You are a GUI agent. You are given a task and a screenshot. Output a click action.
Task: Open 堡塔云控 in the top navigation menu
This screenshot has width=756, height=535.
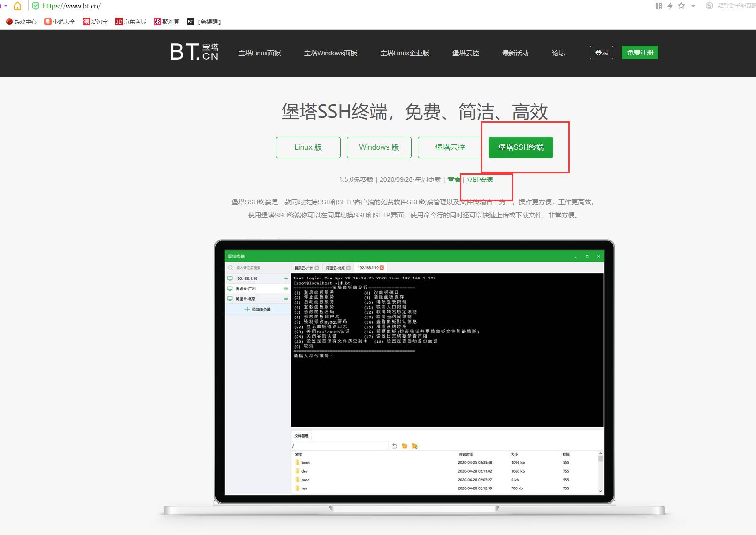click(466, 53)
